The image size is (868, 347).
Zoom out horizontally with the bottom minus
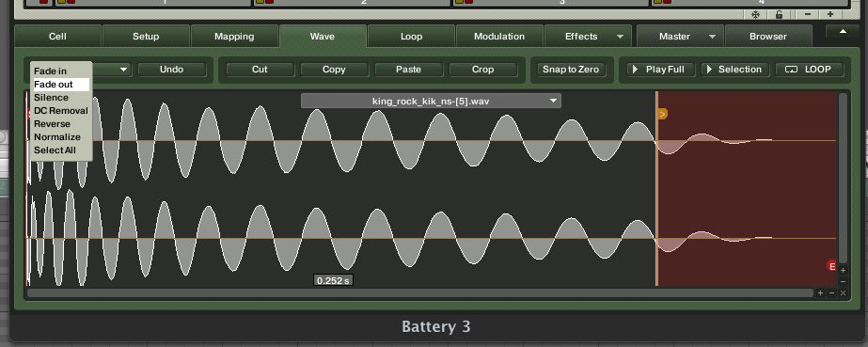click(831, 292)
